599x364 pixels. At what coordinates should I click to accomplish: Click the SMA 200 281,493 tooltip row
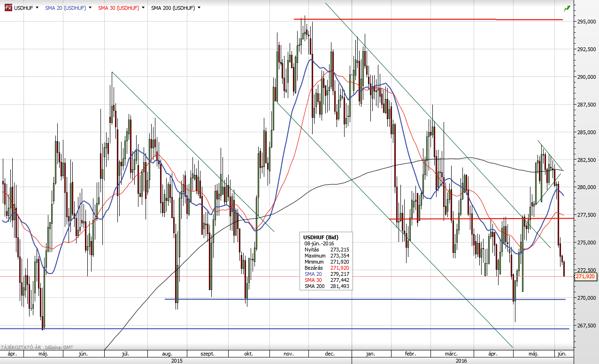(x=327, y=286)
